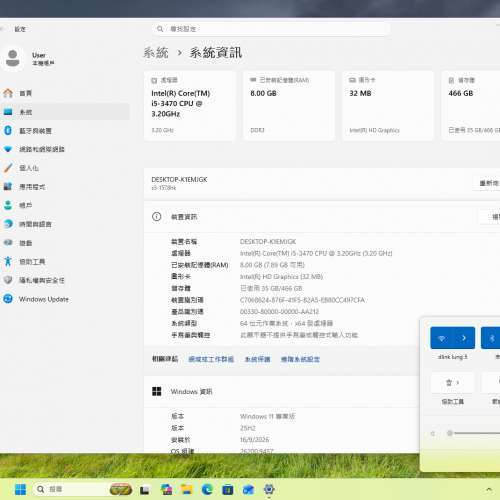The image size is (500, 500).
Task: Select the Windows 11 edition value
Action: click(267, 416)
